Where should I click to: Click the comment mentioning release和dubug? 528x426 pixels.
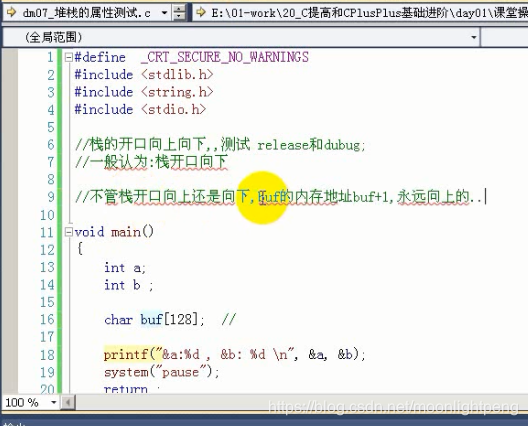pyautogui.click(x=220, y=145)
